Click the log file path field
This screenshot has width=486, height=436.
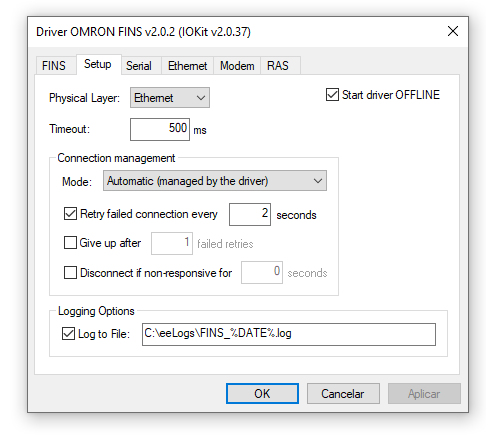click(289, 334)
